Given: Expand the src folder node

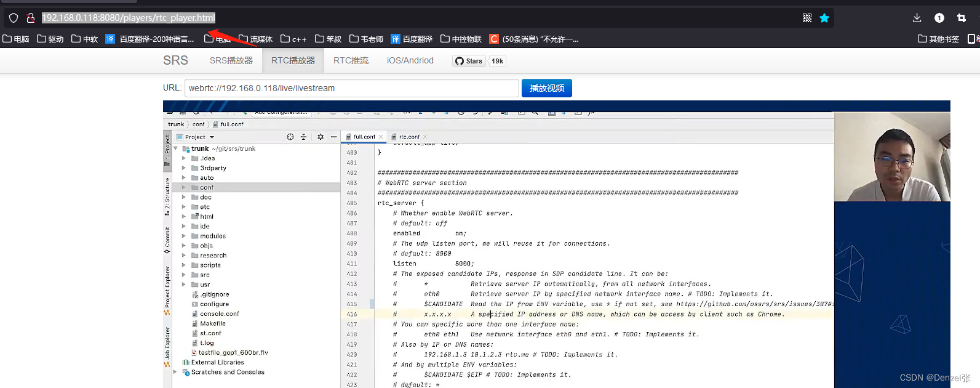Looking at the screenshot, I should pos(183,275).
